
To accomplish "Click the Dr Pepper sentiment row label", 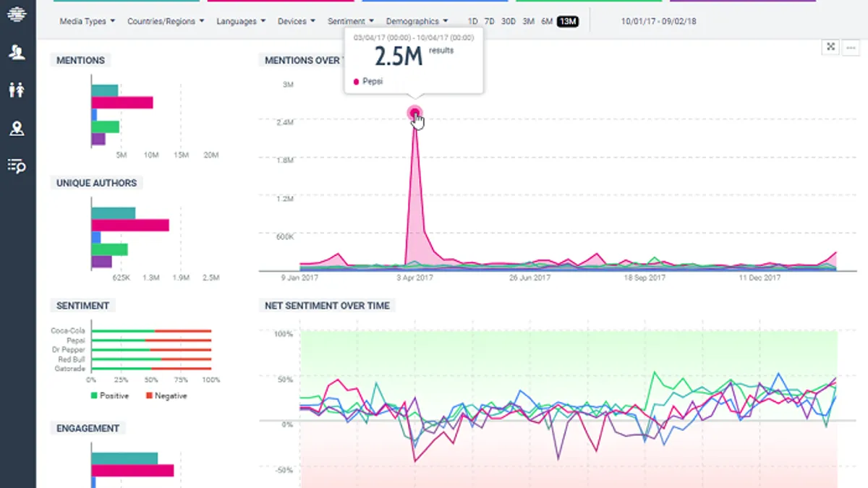I will (x=70, y=350).
